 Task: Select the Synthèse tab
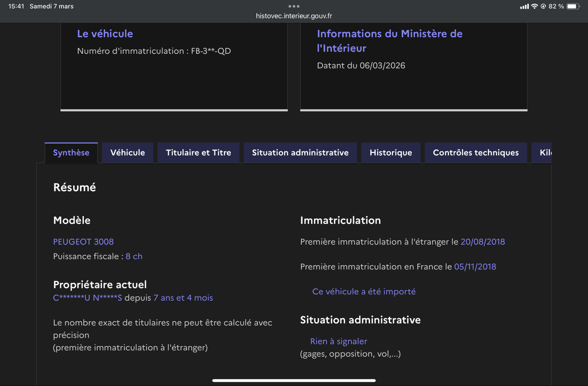click(71, 153)
